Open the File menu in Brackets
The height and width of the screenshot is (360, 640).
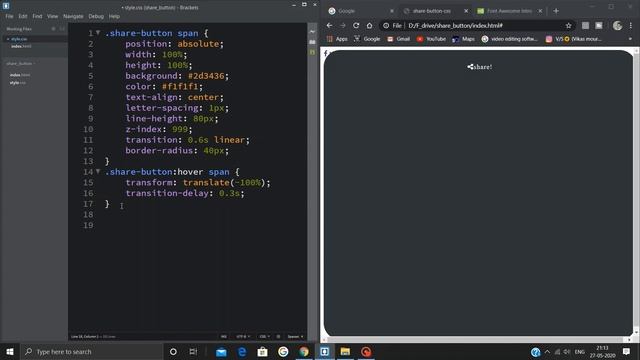click(x=9, y=16)
